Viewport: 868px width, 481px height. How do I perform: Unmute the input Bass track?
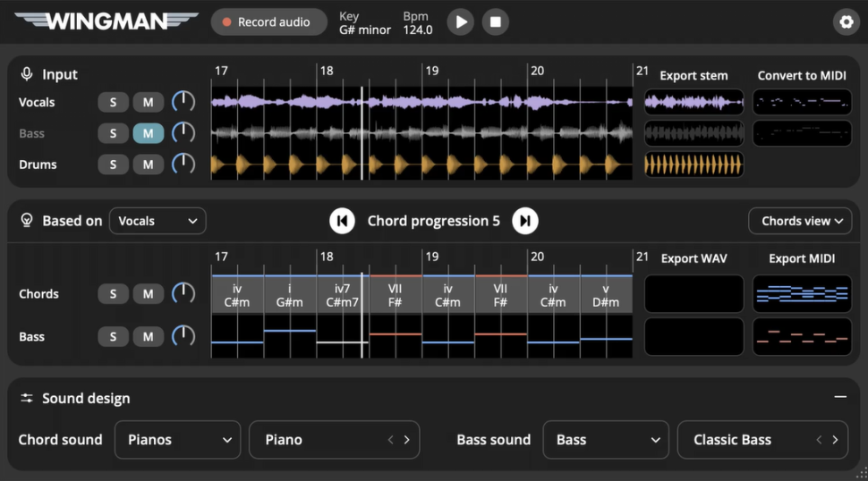(x=148, y=133)
